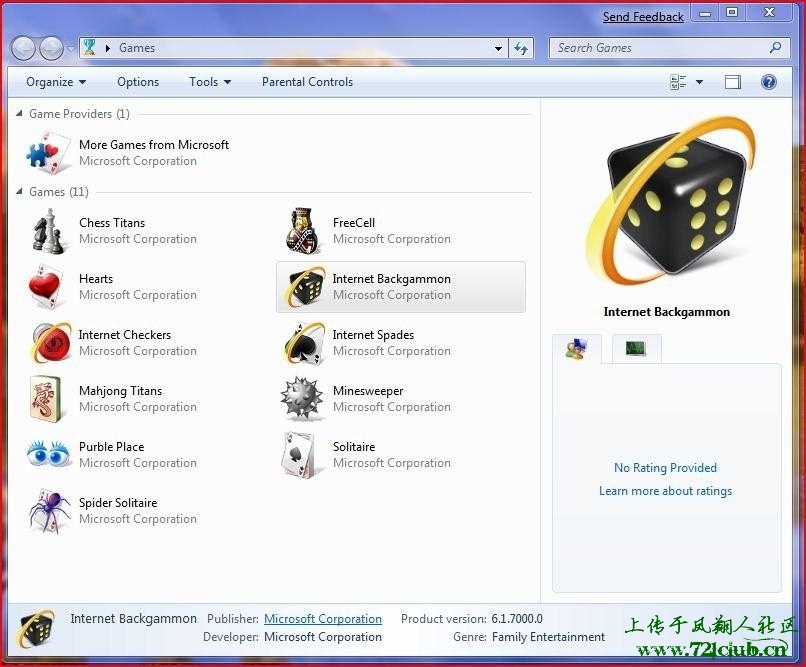Select the Mahjong Titans tile icon
Image resolution: width=806 pixels, height=667 pixels.
(x=45, y=399)
